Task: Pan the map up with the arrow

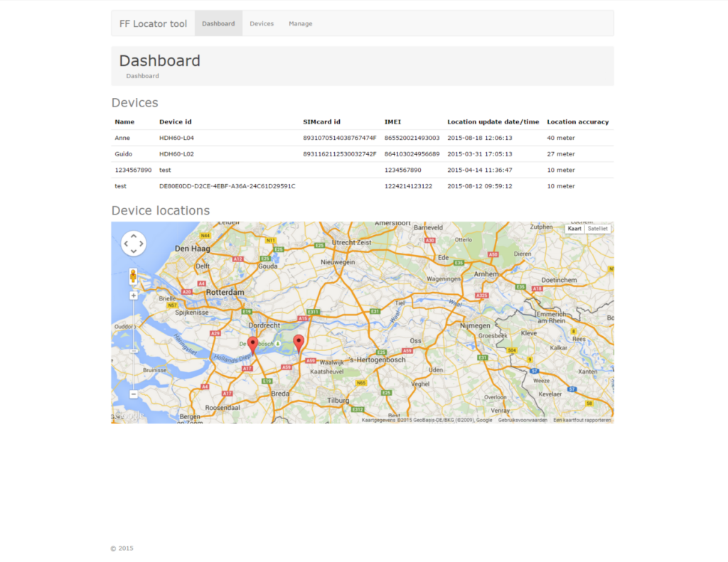Action: [134, 235]
